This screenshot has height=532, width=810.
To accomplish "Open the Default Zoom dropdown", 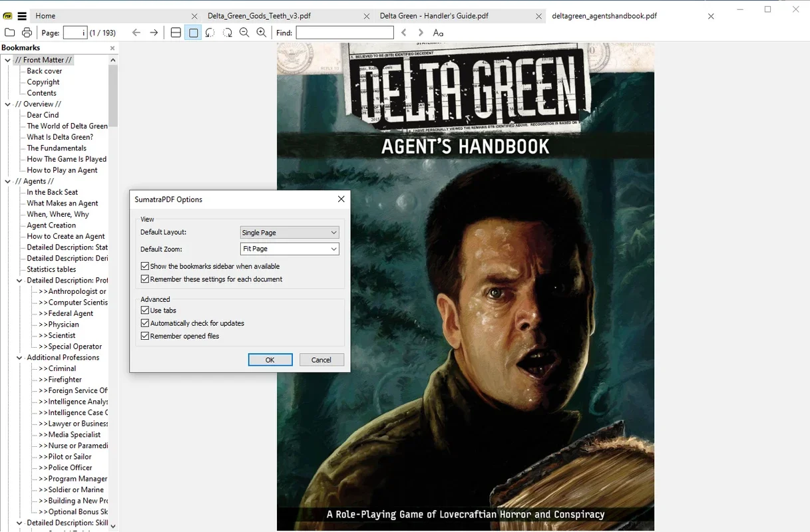I will tap(290, 249).
